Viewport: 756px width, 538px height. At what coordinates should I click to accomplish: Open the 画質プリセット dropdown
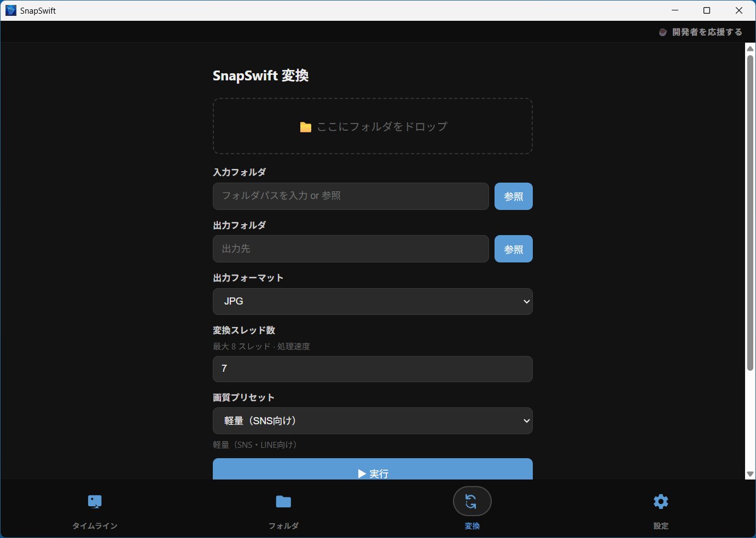pyautogui.click(x=373, y=420)
